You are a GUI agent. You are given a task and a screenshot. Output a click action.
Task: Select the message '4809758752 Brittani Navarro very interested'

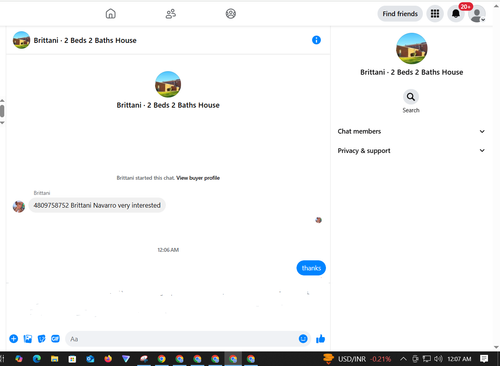97,205
